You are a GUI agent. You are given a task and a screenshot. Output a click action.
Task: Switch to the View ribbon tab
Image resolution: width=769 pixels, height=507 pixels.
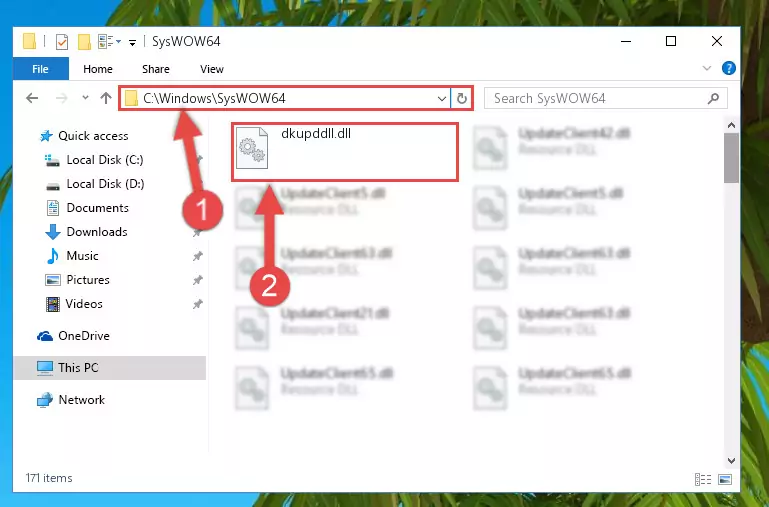click(x=212, y=69)
